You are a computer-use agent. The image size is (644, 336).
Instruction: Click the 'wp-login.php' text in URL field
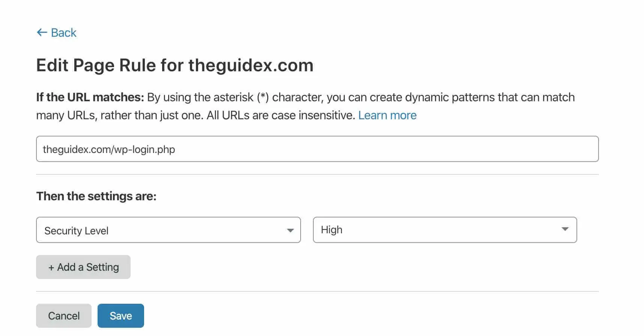tap(145, 149)
